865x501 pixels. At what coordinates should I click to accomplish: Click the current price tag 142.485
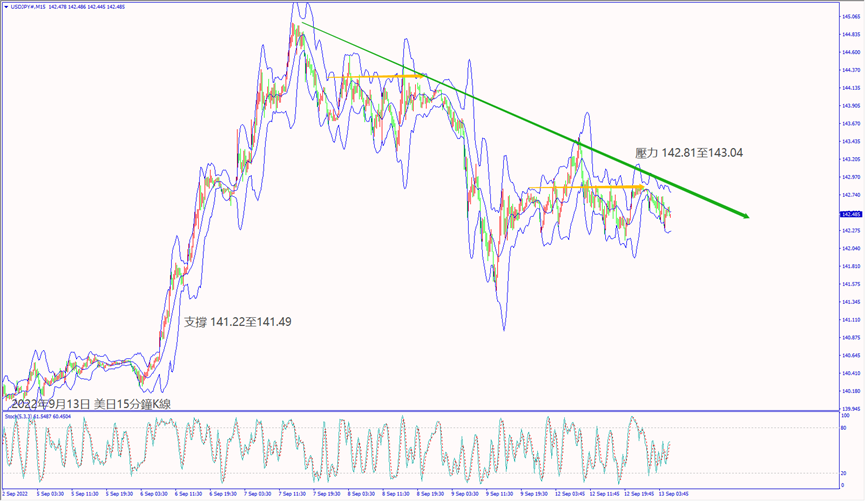(x=851, y=214)
